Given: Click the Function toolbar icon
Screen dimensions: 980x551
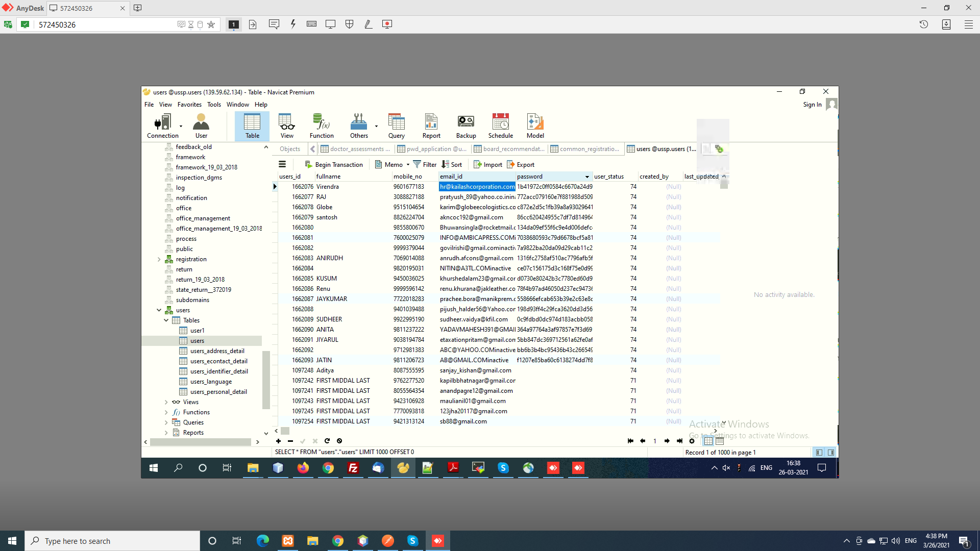Looking at the screenshot, I should pos(322,126).
